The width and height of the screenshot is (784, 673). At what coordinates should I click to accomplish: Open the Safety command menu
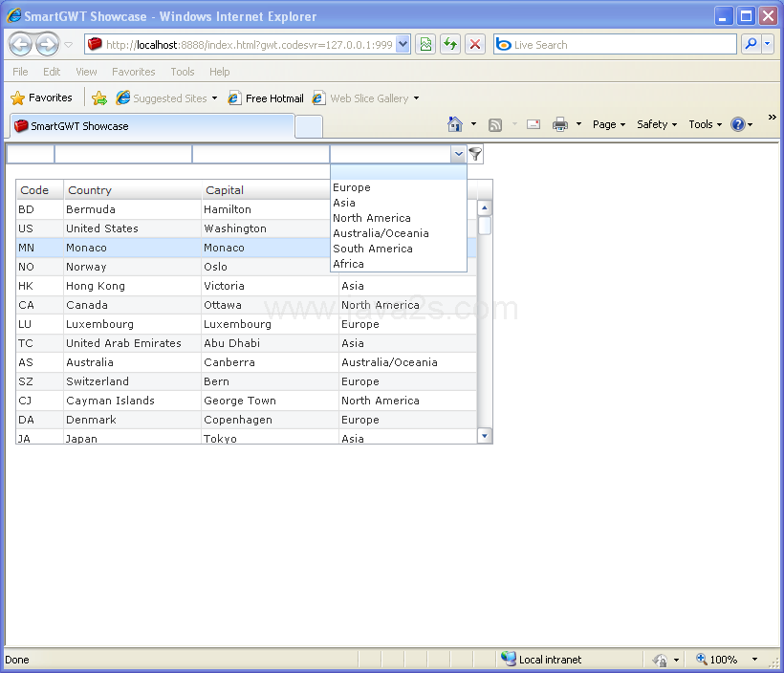click(657, 124)
